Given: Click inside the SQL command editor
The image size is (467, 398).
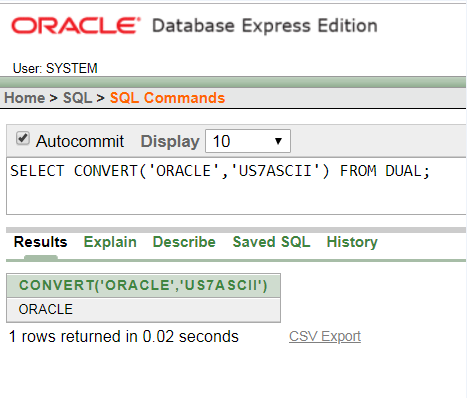Looking at the screenshot, I should click(x=236, y=186).
